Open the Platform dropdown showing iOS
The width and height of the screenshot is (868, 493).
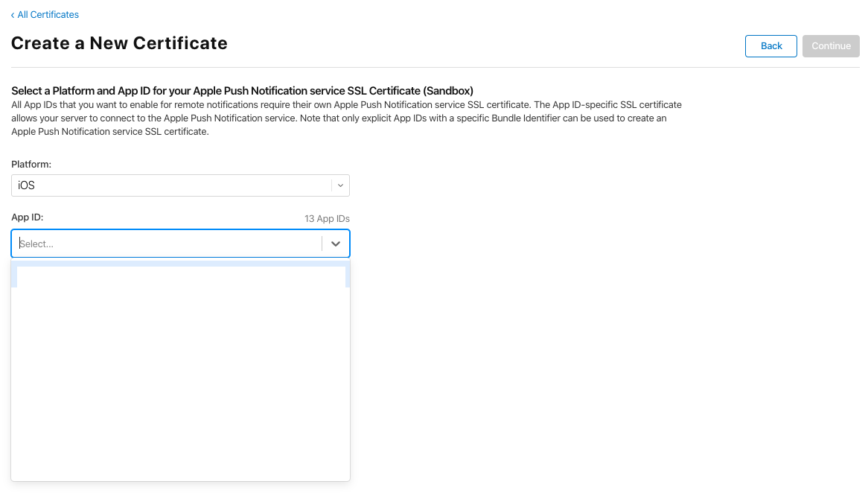tap(180, 185)
